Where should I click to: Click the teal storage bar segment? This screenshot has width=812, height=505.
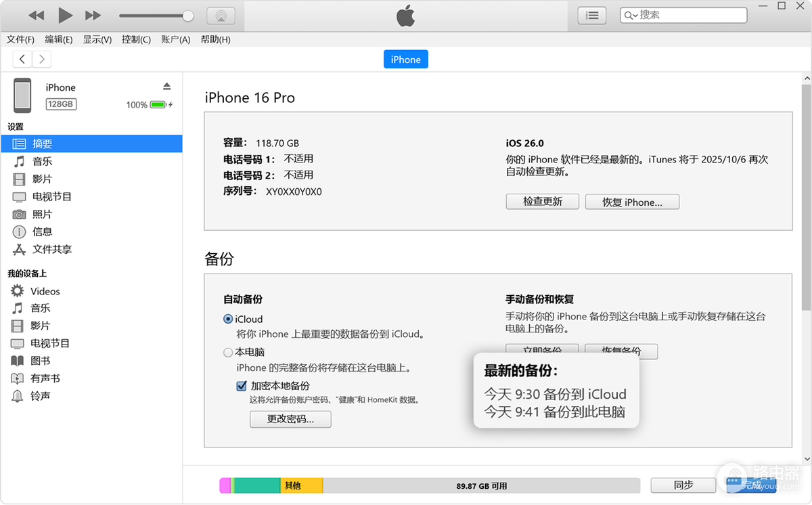click(257, 485)
